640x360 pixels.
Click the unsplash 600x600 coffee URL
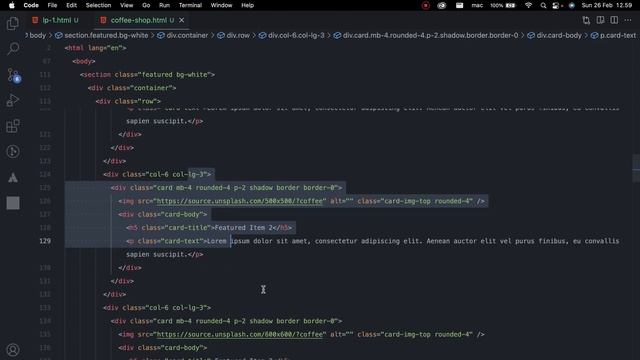pyautogui.click(x=241, y=334)
